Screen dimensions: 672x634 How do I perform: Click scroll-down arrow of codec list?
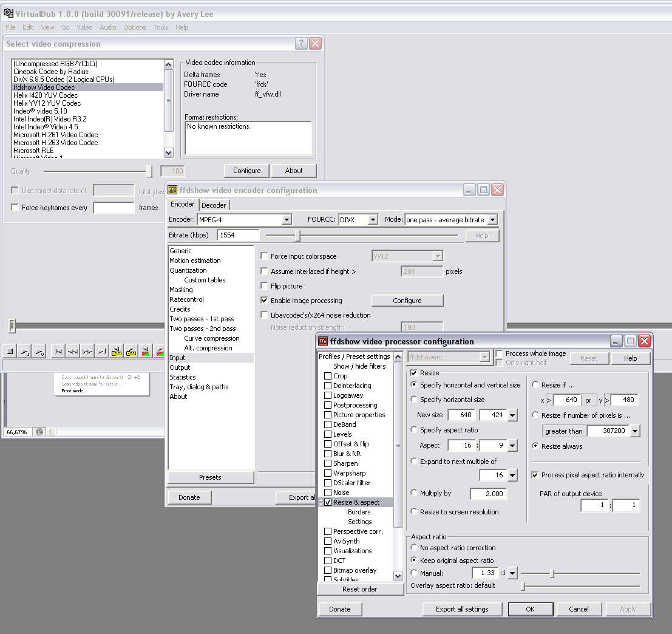[168, 152]
